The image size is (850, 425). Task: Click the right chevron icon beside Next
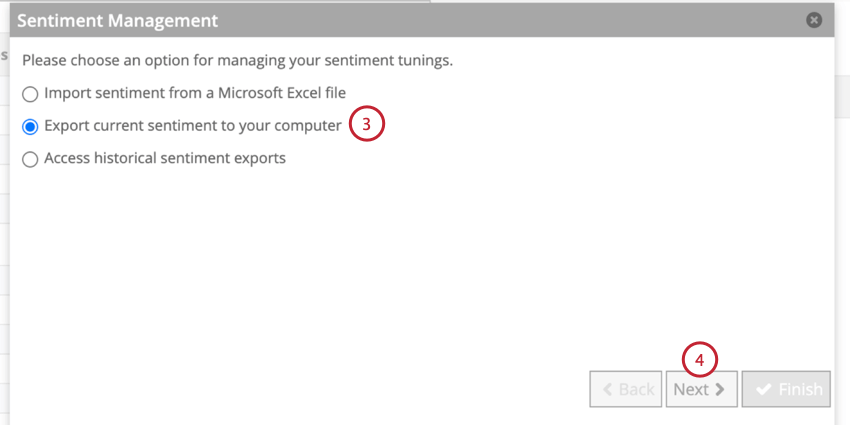click(x=720, y=389)
